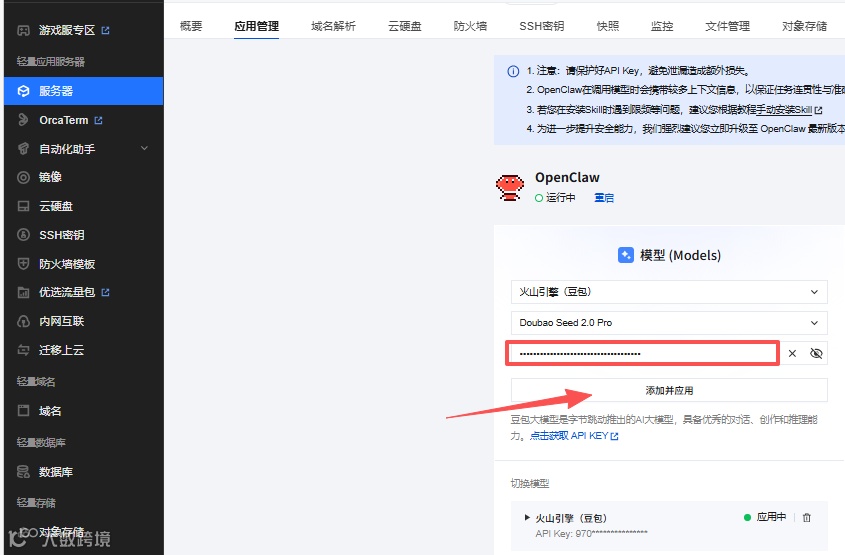
Task: Click the game controller icon for 游戏服专区
Action: pyautogui.click(x=23, y=30)
